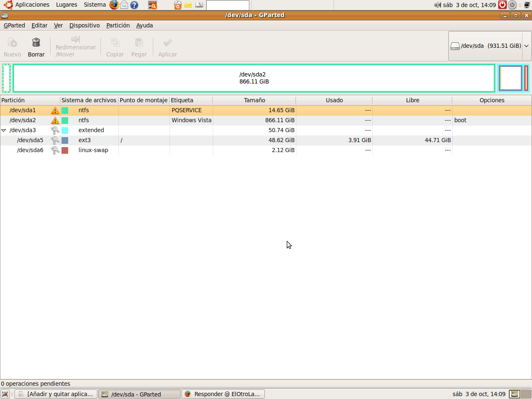Switch to 'Responder @ ElOtroLa...' Firefox taskbar button

(223, 394)
